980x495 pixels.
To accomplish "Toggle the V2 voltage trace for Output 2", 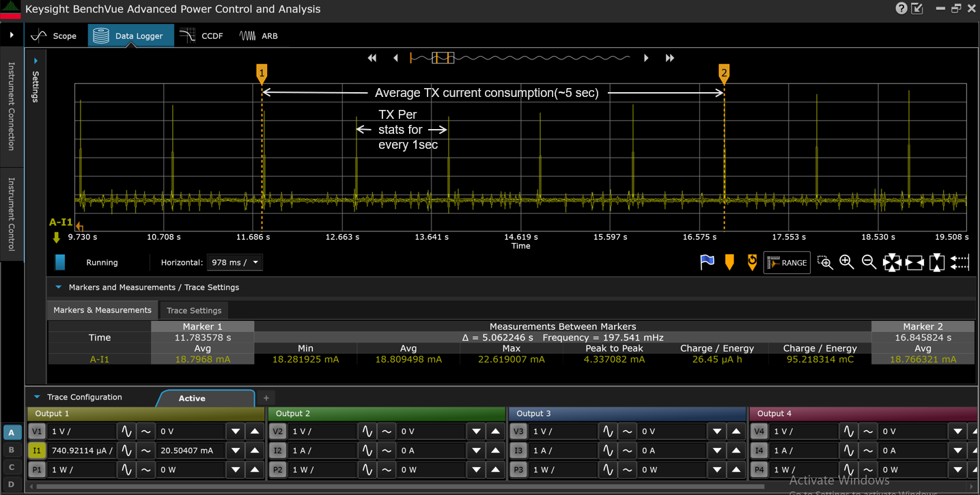I will click(x=279, y=431).
